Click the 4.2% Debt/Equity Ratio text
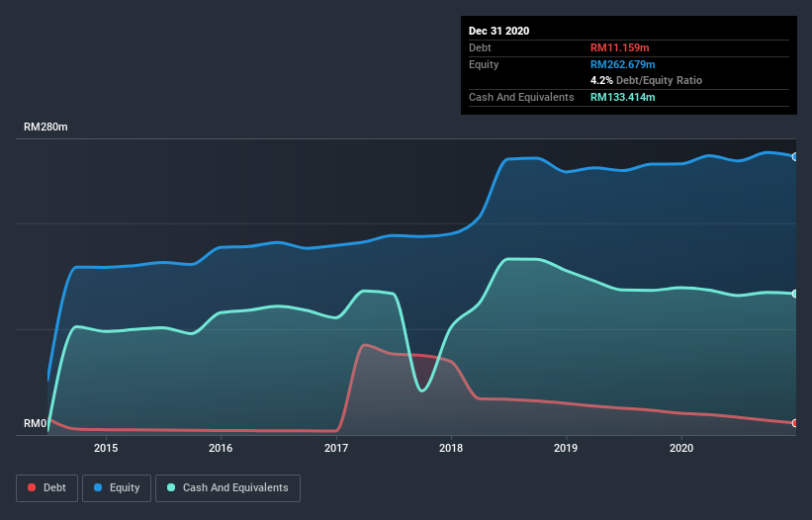Screen dimensions: 812x520 pyautogui.click(x=646, y=81)
